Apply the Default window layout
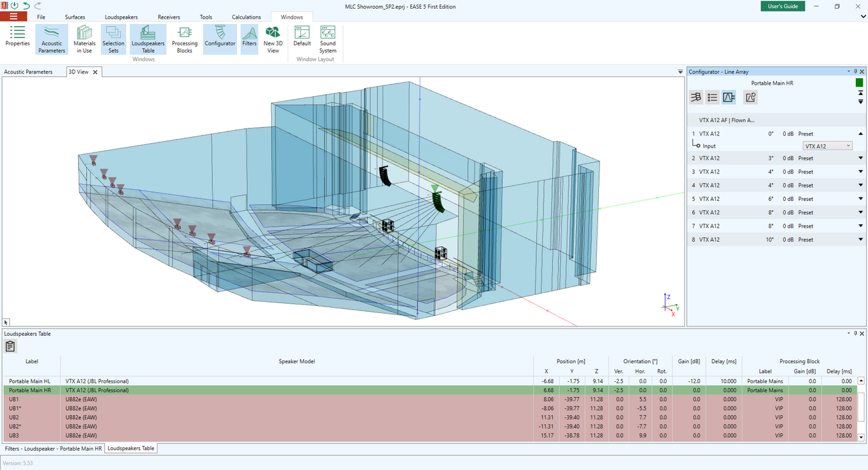This screenshot has height=470, width=868. 302,39
